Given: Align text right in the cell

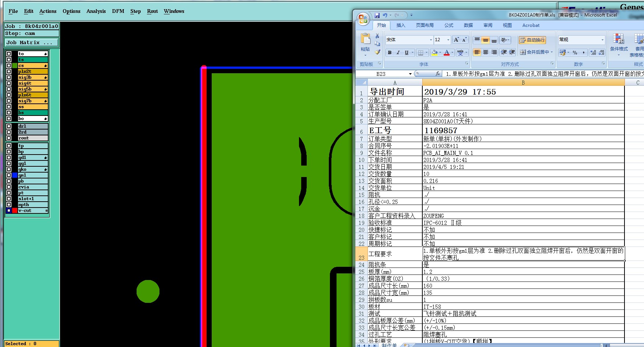Looking at the screenshot, I should coord(494,52).
